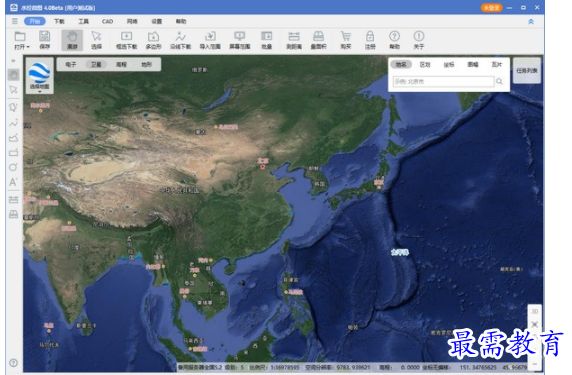Click the zoom out minus button
Screen dimensions: 572x375
[x=534, y=363]
